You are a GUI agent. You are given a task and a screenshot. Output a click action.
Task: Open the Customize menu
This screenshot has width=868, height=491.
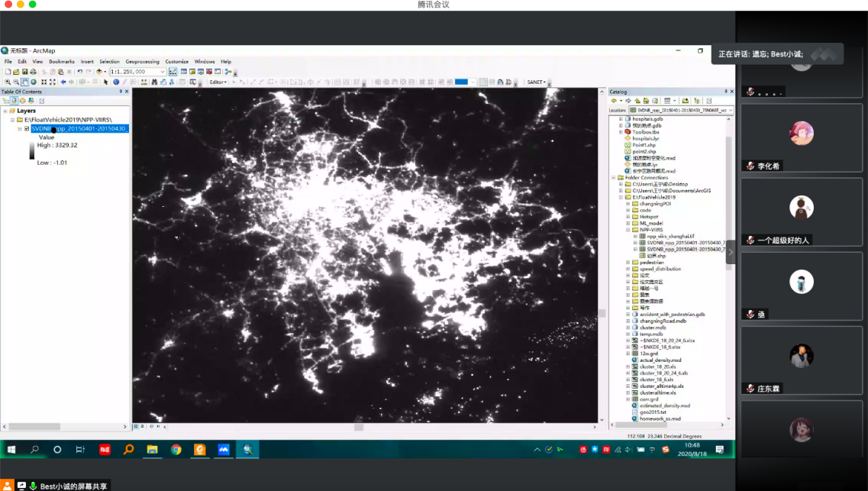pyautogui.click(x=176, y=61)
